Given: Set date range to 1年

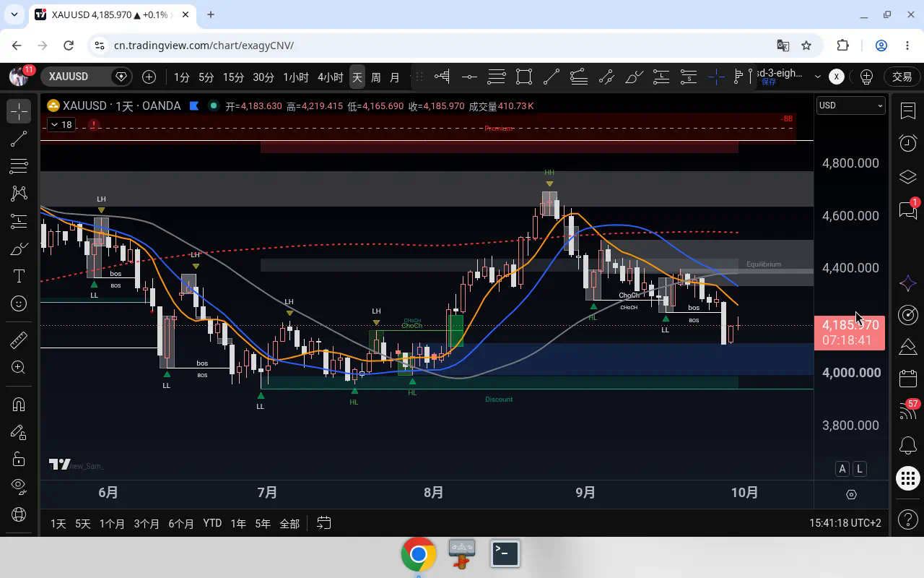Looking at the screenshot, I should pos(238,523).
